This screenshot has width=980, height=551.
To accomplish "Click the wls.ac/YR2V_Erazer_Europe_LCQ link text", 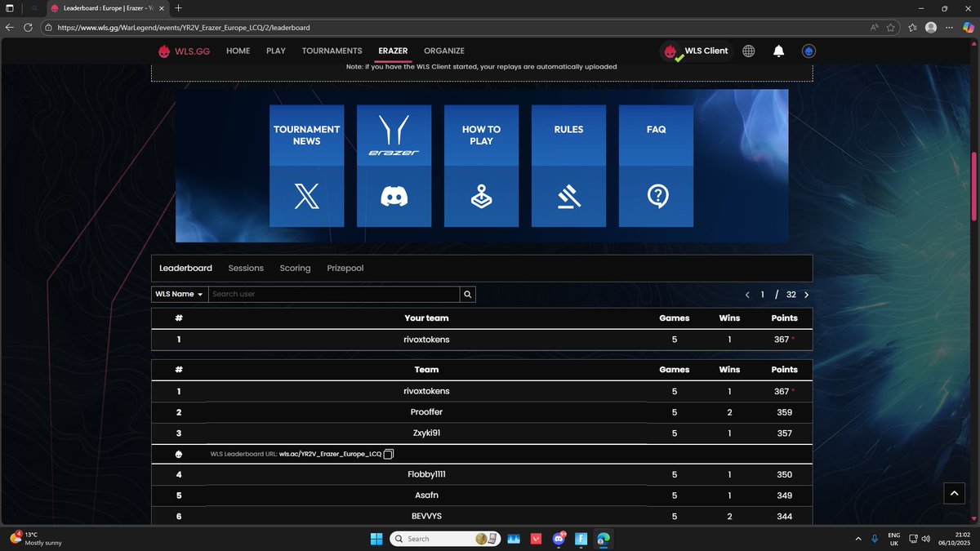I will tap(330, 454).
